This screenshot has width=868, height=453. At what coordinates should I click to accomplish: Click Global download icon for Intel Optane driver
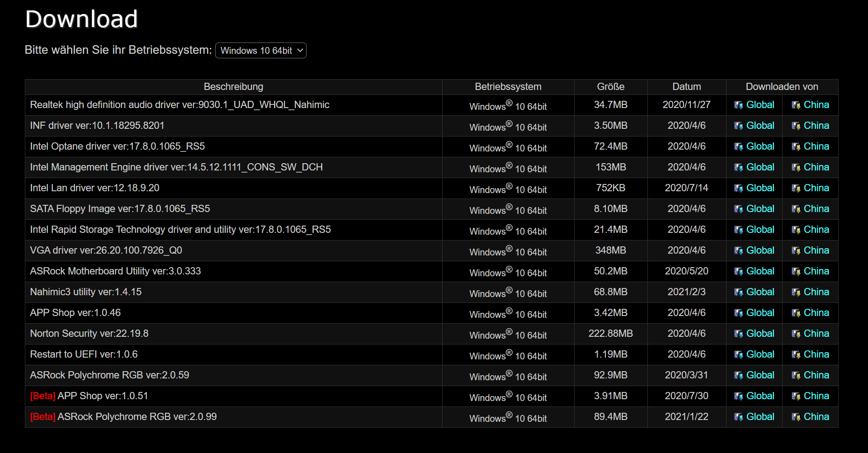coord(739,147)
